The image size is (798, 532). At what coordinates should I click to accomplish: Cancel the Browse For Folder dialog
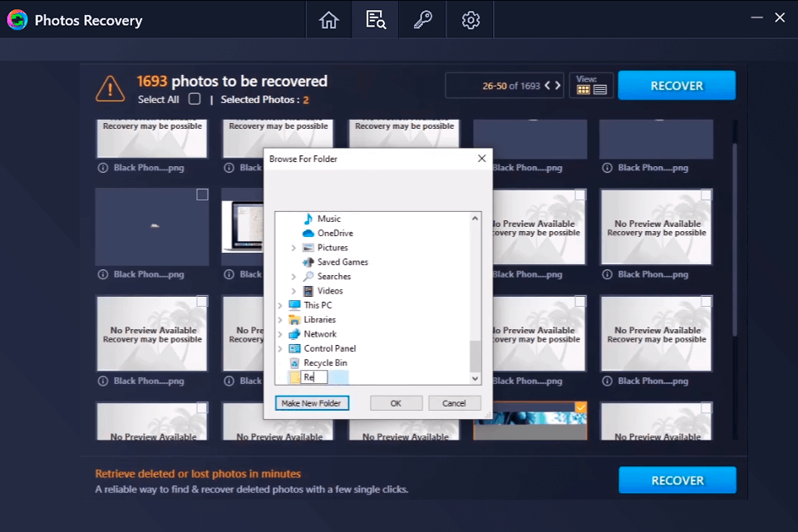[454, 402]
